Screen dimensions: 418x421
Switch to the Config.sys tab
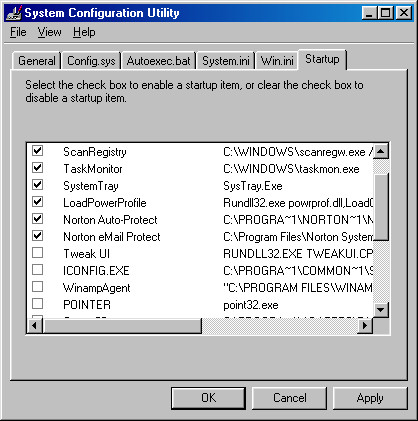[91, 61]
